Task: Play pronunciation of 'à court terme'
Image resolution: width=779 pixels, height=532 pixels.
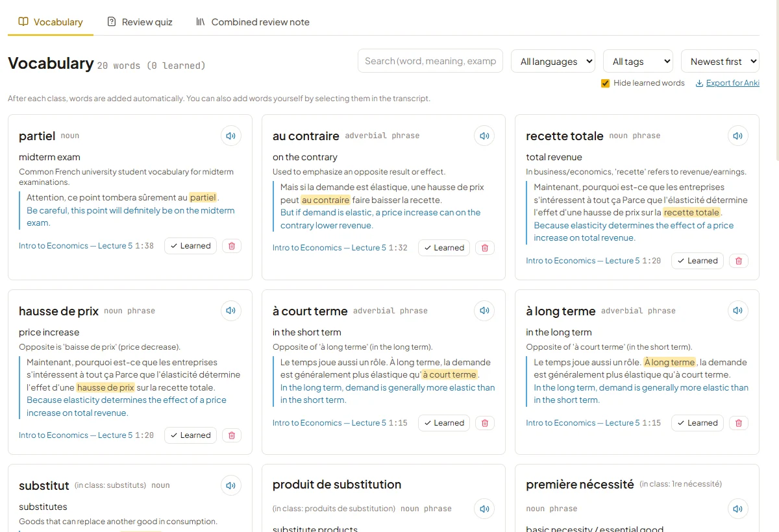Action: (484, 311)
